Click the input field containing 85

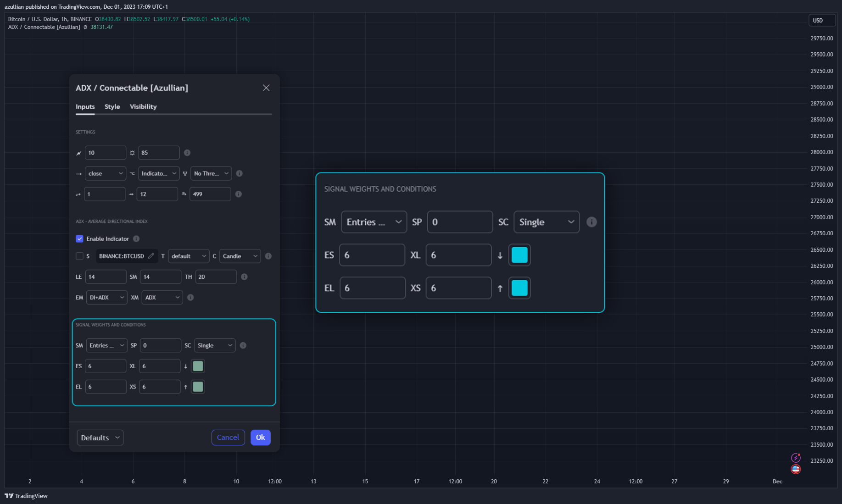pyautogui.click(x=159, y=153)
